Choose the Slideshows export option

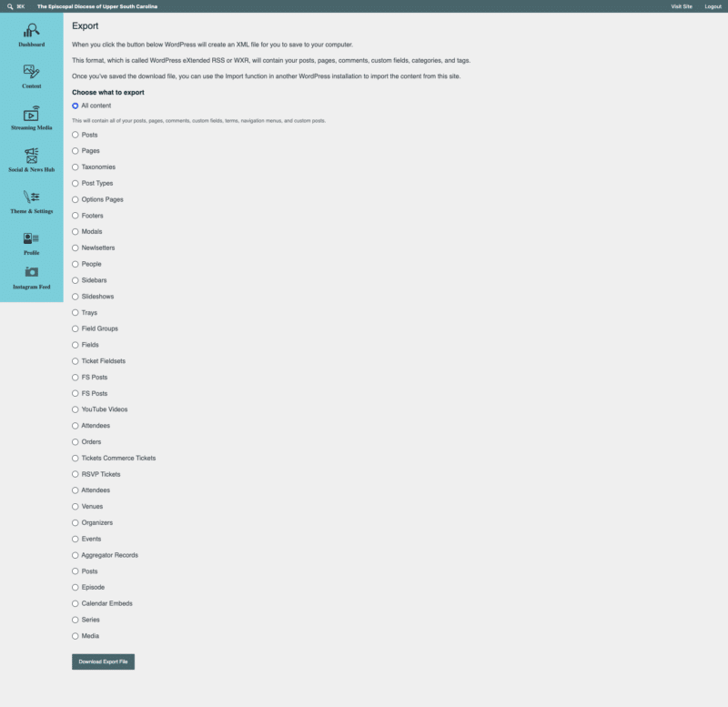[76, 297]
